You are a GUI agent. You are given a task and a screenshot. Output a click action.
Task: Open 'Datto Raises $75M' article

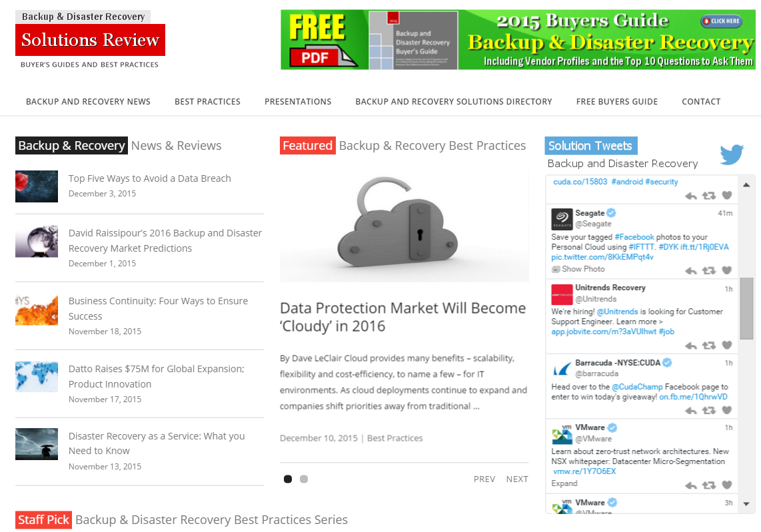tap(157, 376)
